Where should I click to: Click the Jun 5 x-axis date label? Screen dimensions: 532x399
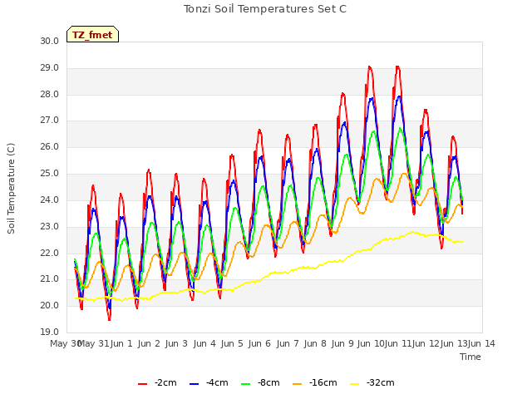232,343
